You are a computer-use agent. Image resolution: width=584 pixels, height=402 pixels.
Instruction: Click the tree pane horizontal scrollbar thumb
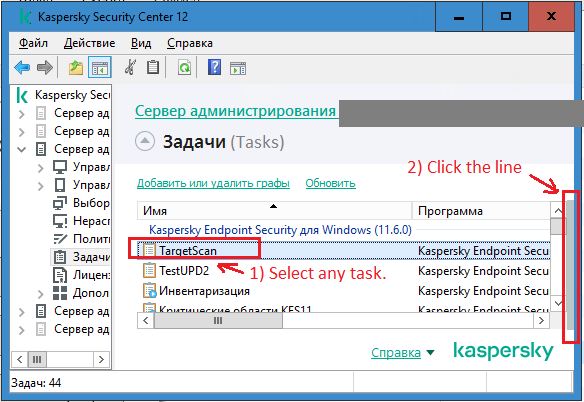tap(37, 360)
